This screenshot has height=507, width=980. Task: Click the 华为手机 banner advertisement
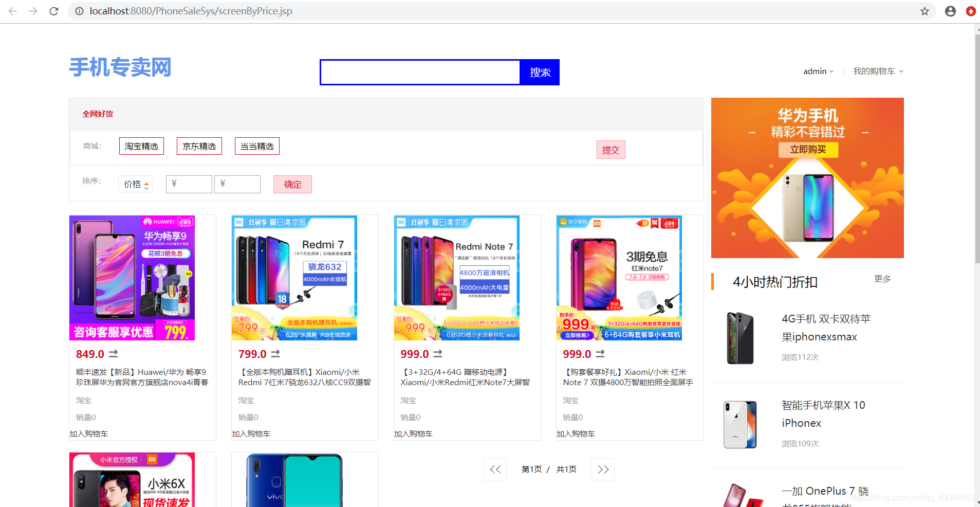[x=807, y=178]
